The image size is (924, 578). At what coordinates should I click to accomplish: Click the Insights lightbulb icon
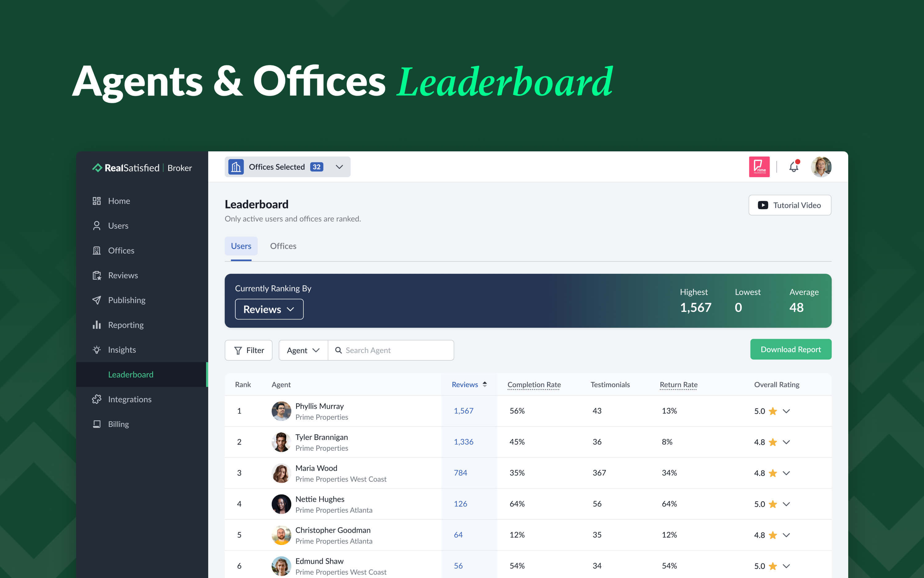click(x=97, y=350)
